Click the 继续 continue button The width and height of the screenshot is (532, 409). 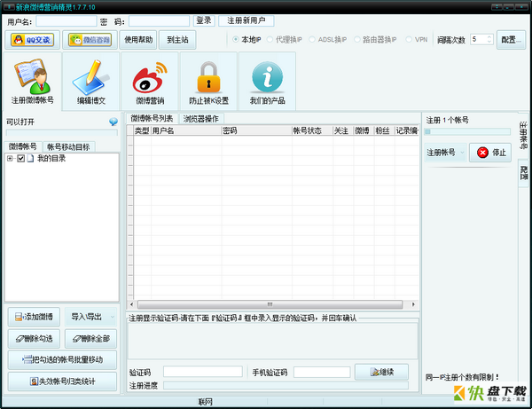click(x=381, y=372)
